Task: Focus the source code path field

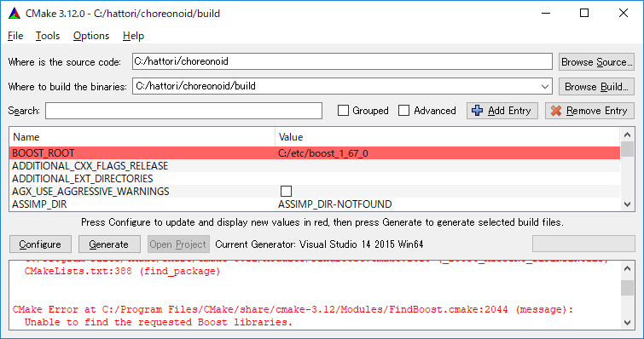Action: point(342,62)
